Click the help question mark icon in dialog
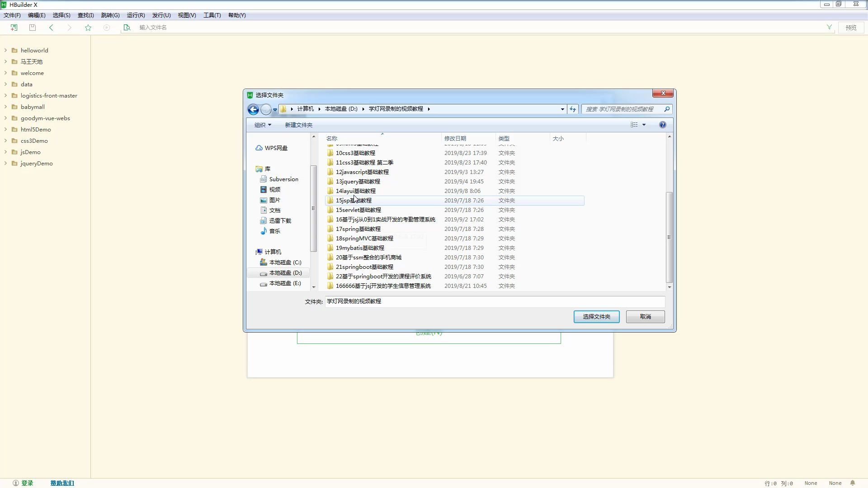Image resolution: width=868 pixels, height=488 pixels. pyautogui.click(x=662, y=125)
